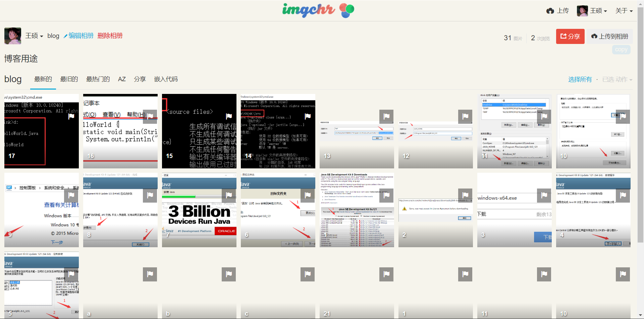Click the flag icon on thumbnail 2
The width and height of the screenshot is (644, 319).
coord(465,195)
